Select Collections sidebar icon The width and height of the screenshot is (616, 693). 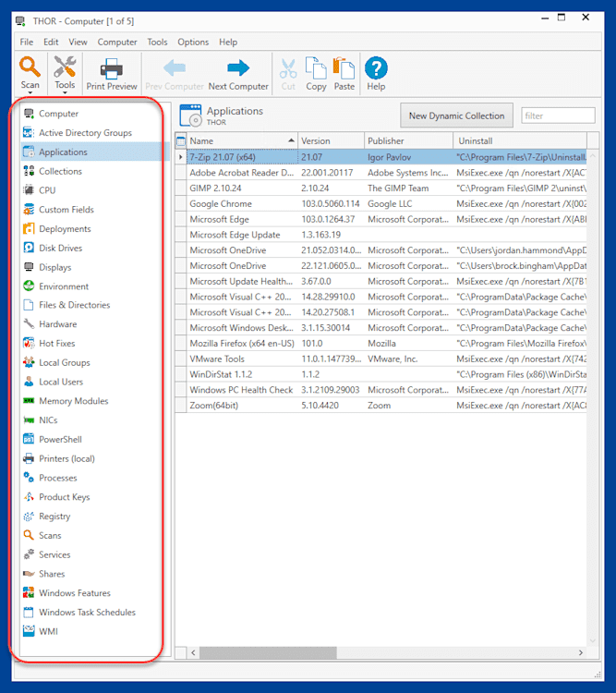click(x=29, y=171)
